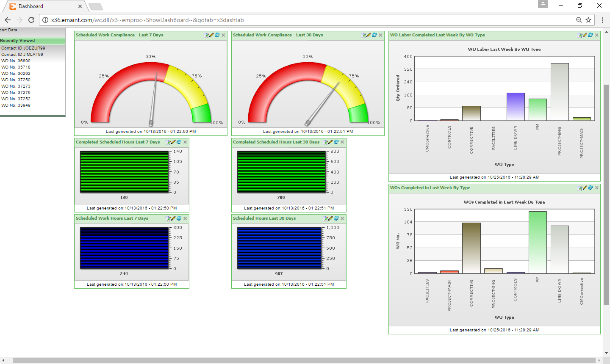This screenshot has height=364, width=610.
Task: Open recently viewed WO No. 35718
Action: pyautogui.click(x=16, y=67)
